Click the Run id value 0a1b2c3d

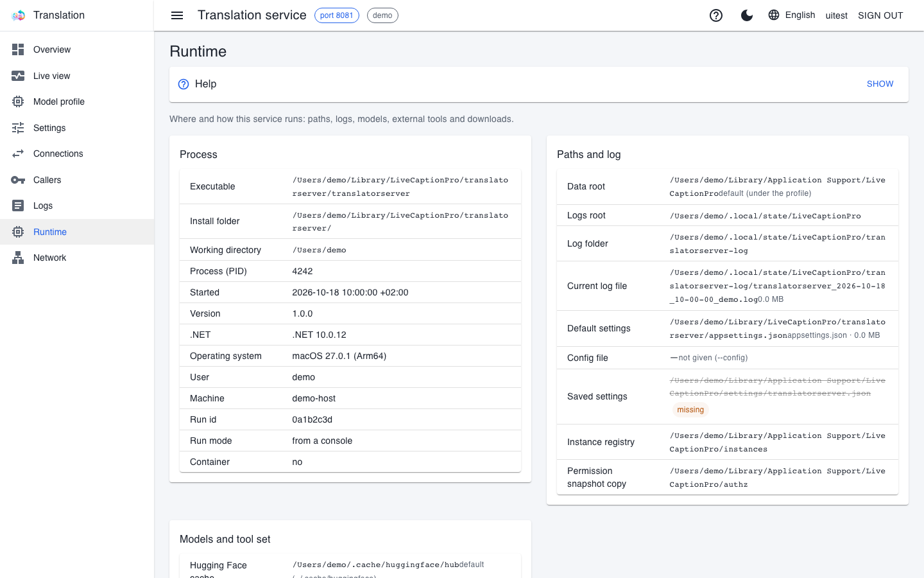(312, 419)
